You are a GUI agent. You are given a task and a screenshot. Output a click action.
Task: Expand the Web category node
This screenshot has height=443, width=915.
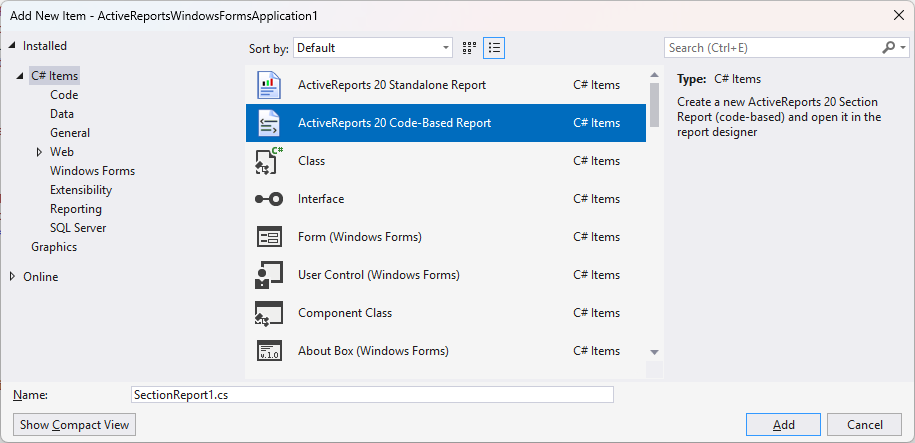pyautogui.click(x=39, y=152)
